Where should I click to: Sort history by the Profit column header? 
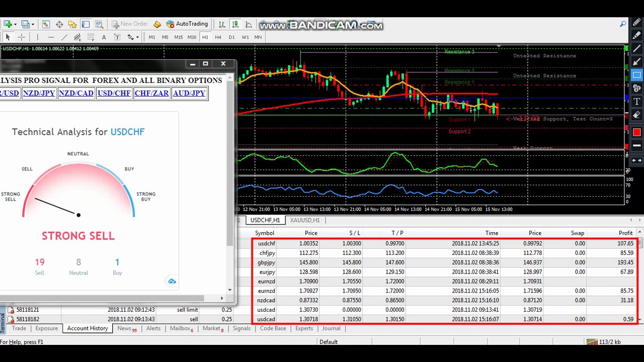click(625, 233)
